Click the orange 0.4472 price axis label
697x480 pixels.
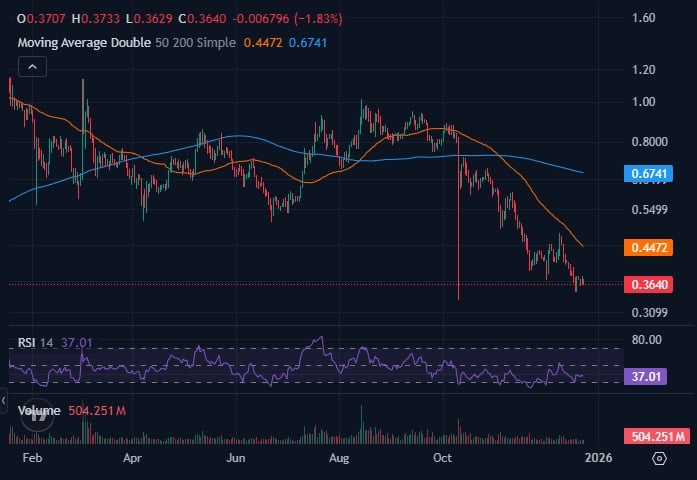pyautogui.click(x=655, y=247)
